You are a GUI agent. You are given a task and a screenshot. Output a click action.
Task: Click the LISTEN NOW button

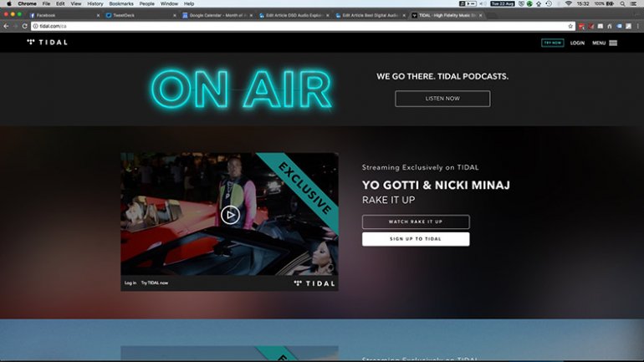pyautogui.click(x=442, y=99)
